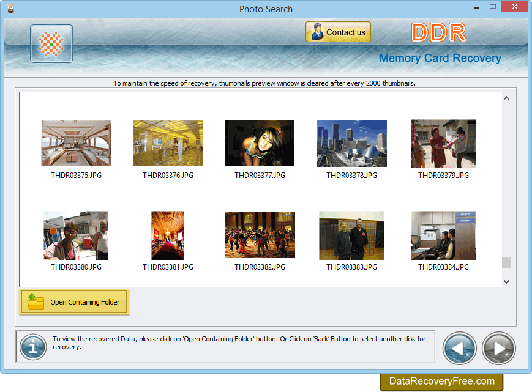
Task: Click the scrollbar up arrow
Action: pos(506,98)
